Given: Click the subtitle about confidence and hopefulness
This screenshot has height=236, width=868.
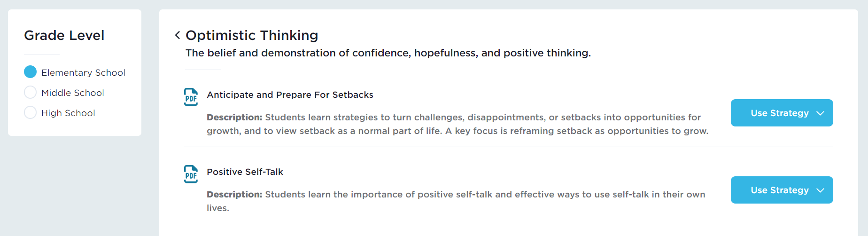Looking at the screenshot, I should tap(388, 53).
